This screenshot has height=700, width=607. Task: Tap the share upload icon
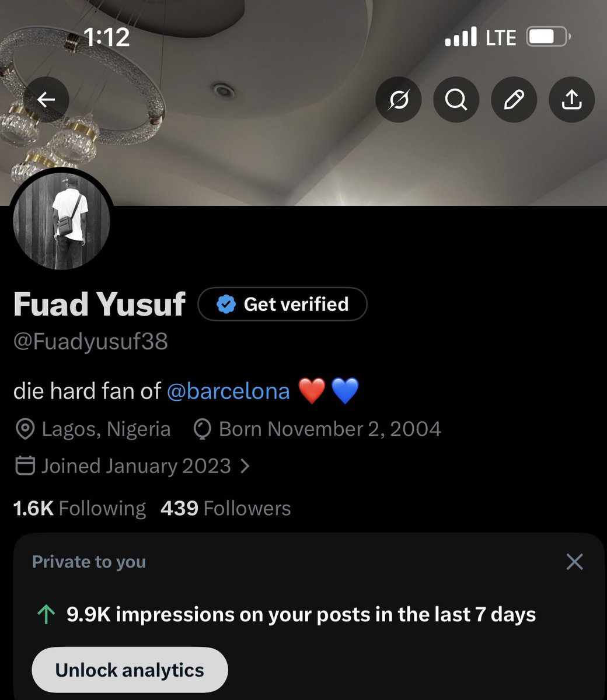pyautogui.click(x=572, y=100)
